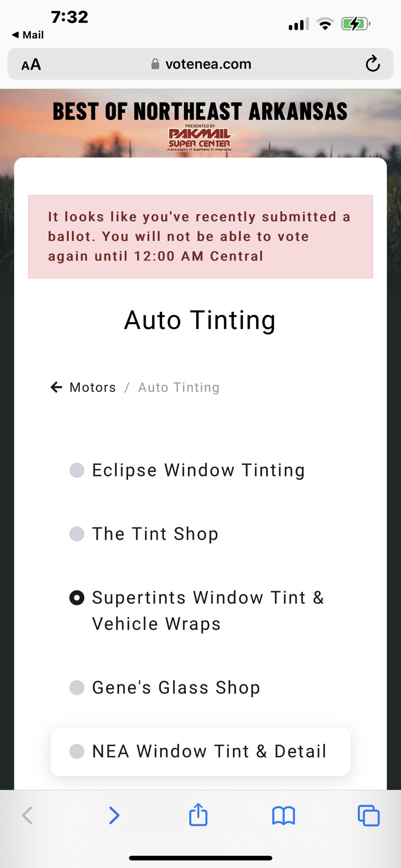
Task: Go forward with the forward arrow
Action: (x=114, y=815)
